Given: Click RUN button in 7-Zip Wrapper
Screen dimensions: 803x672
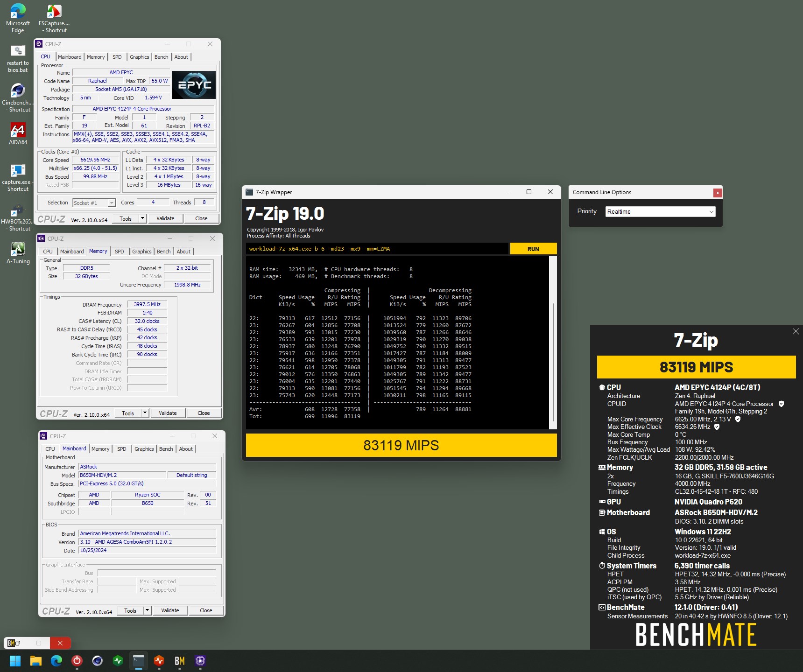Looking at the screenshot, I should click(x=533, y=249).
